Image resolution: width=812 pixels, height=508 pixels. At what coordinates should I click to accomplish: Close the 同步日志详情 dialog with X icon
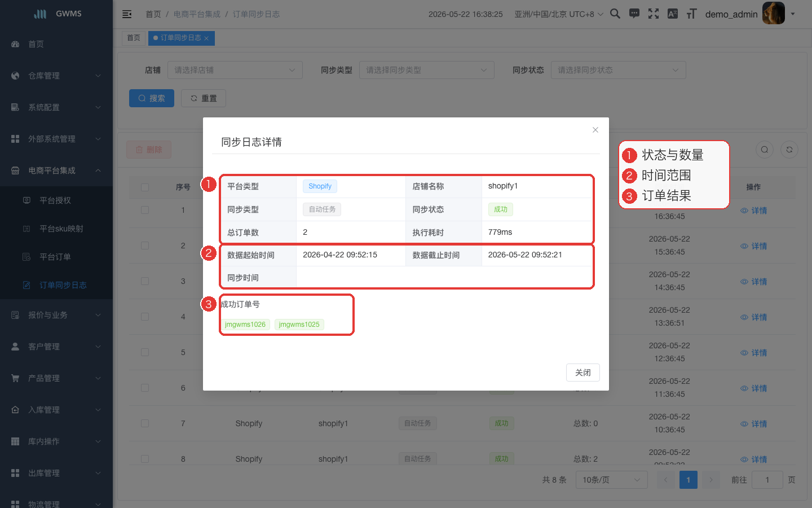click(x=595, y=130)
